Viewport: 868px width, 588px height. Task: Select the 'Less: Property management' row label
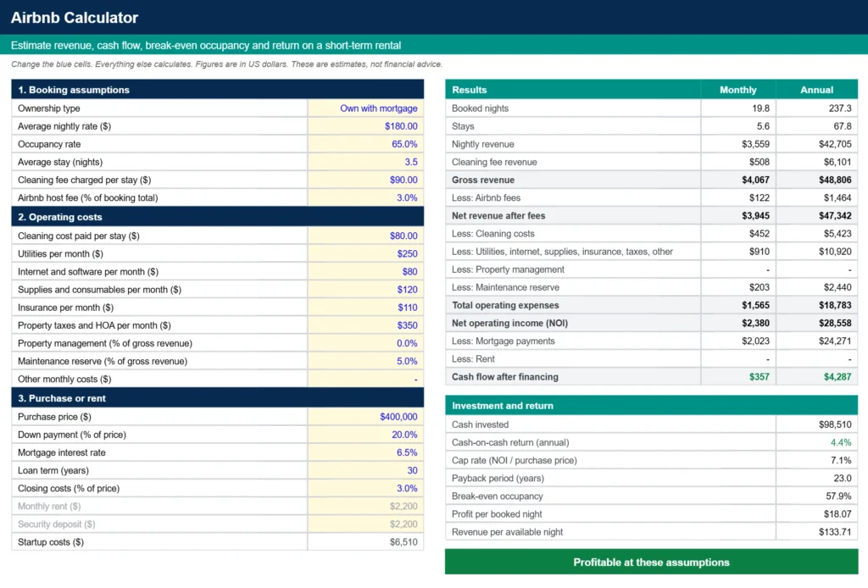pos(509,269)
